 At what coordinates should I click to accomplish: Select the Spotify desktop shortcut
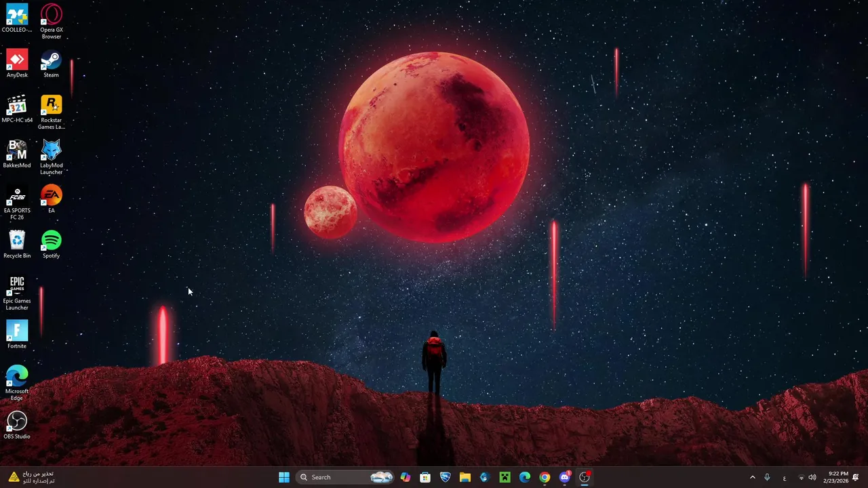[x=52, y=244]
